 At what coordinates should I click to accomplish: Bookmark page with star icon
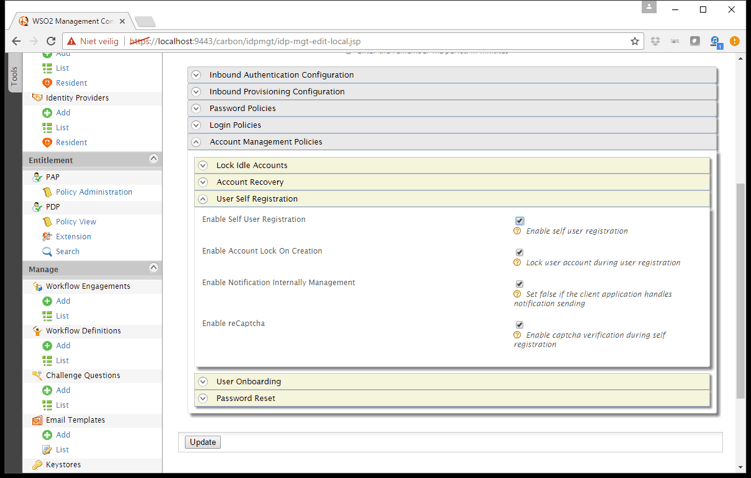635,41
